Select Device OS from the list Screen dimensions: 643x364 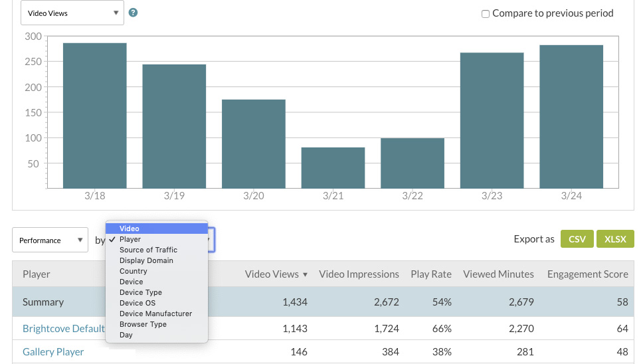click(x=138, y=303)
